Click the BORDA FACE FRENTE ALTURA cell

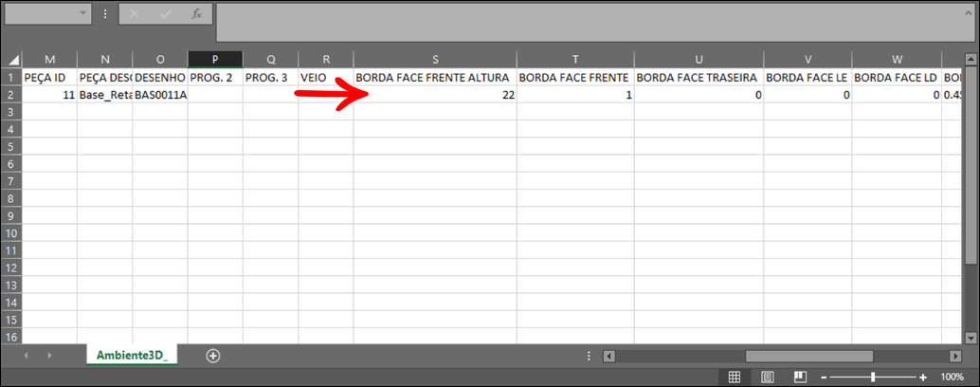pyautogui.click(x=435, y=78)
